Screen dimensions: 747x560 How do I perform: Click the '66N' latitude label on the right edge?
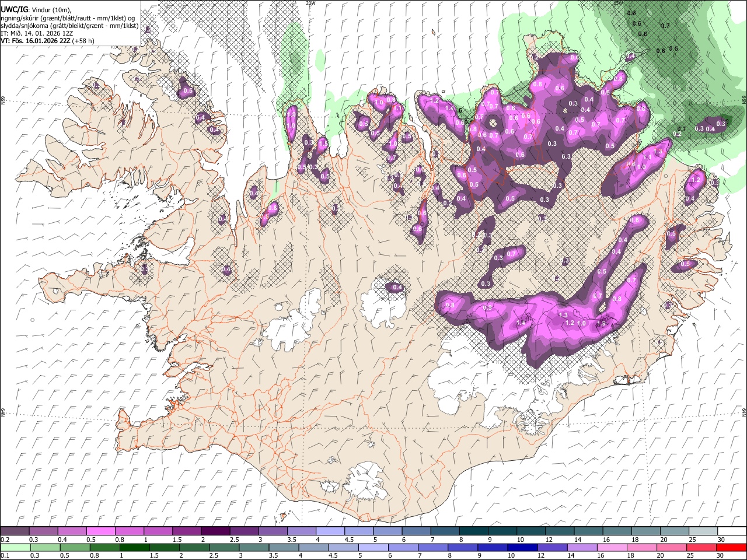(x=744, y=100)
